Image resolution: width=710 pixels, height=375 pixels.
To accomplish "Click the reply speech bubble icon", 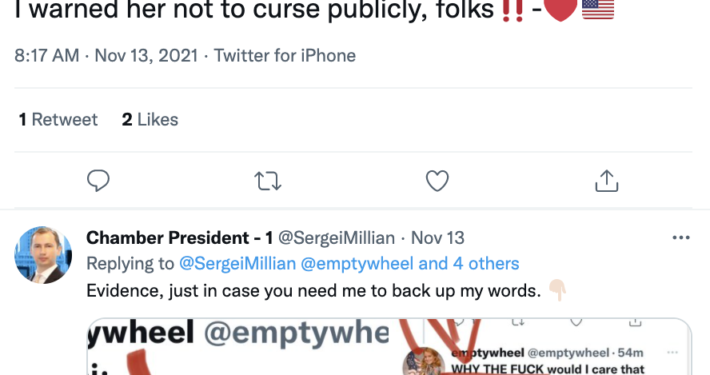I will [98, 181].
